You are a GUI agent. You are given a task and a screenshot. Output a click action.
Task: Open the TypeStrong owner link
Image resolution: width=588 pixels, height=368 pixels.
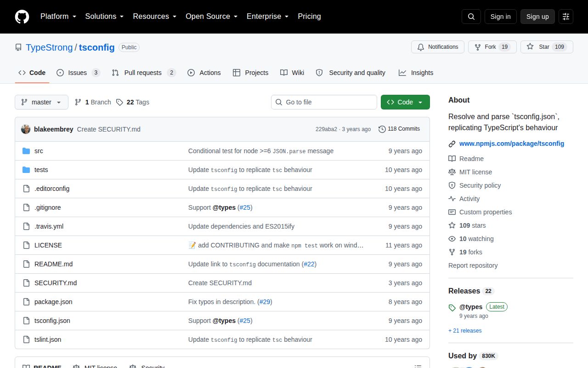click(x=49, y=47)
